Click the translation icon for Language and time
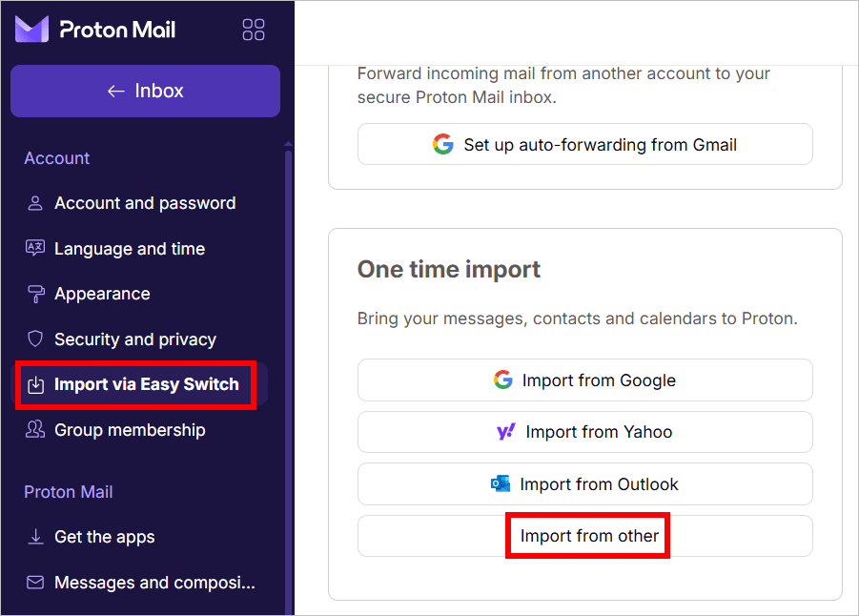The height and width of the screenshot is (616, 859). (35, 248)
